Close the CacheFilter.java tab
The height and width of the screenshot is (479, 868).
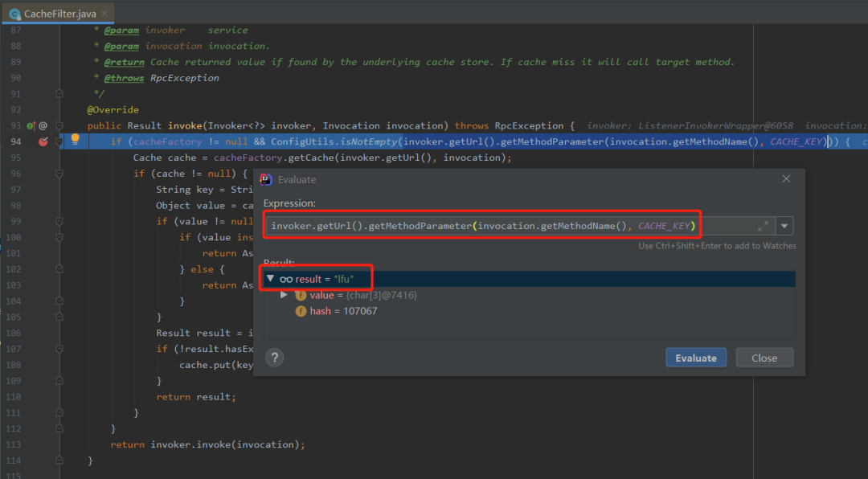tap(104, 14)
